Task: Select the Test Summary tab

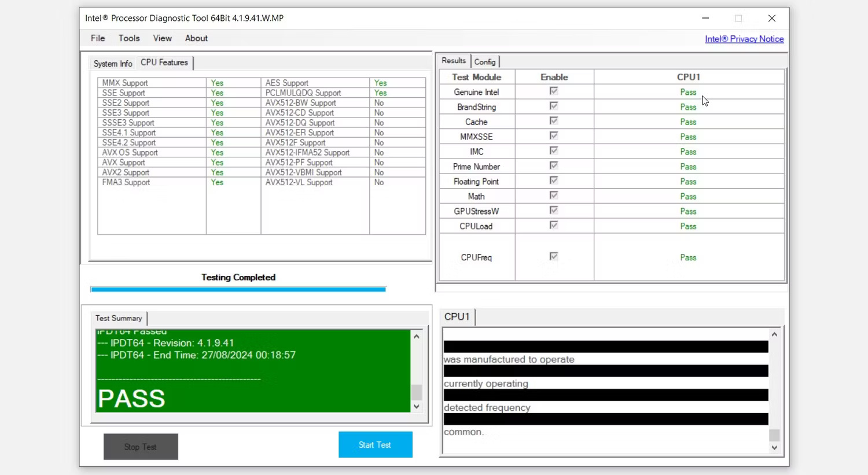Action: tap(119, 318)
